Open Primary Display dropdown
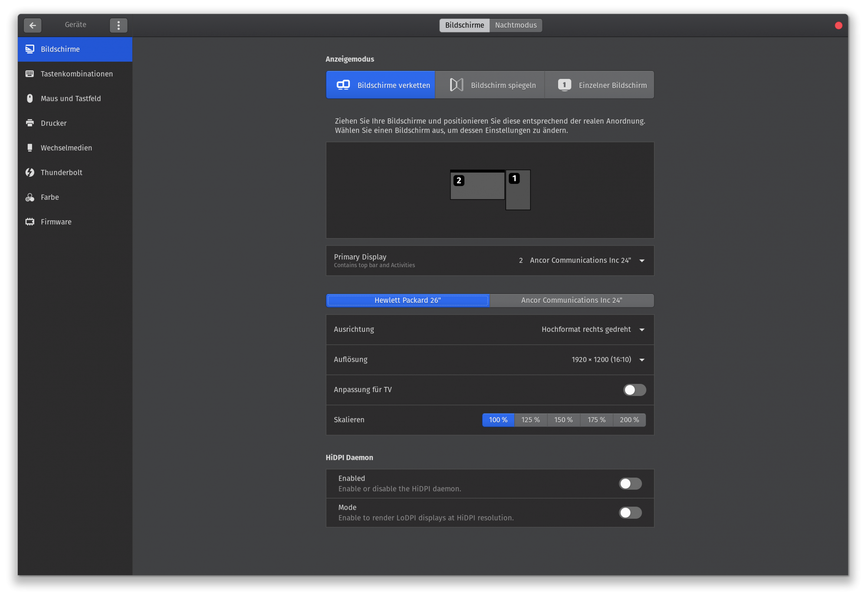Screen dimensions: 868x599 [582, 261]
